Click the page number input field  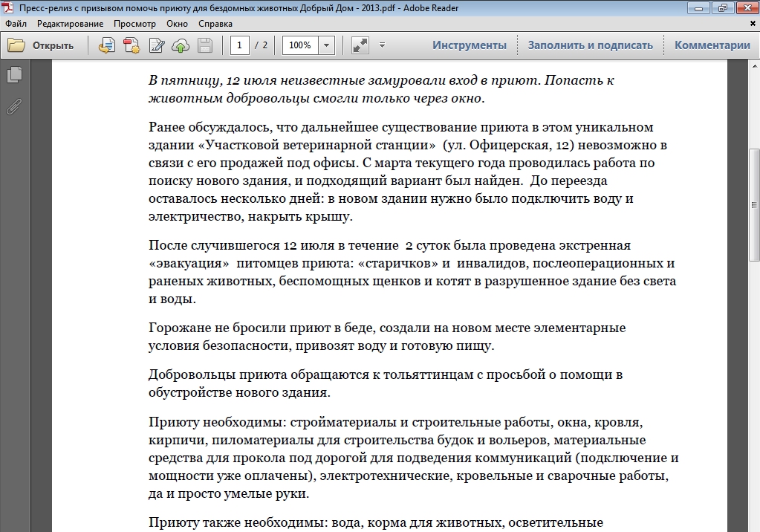[x=239, y=45]
